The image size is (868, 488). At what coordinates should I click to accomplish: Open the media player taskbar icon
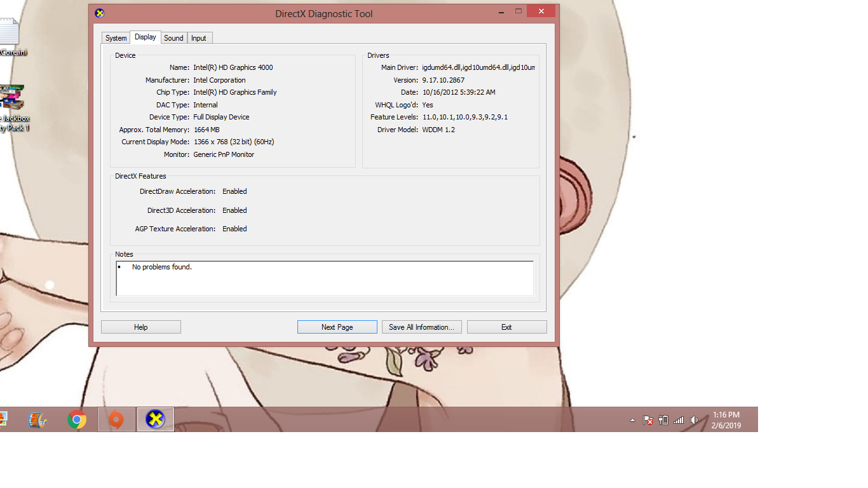click(x=37, y=420)
